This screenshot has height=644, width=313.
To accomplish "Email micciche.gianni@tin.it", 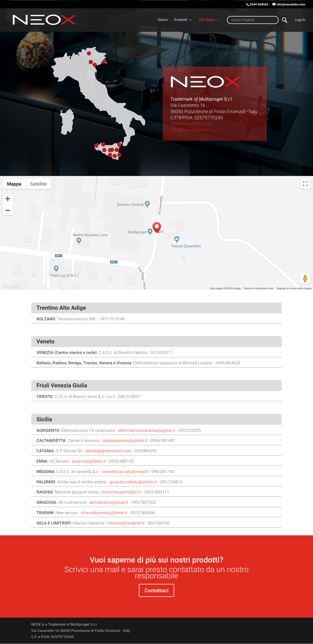I will 121,492.
